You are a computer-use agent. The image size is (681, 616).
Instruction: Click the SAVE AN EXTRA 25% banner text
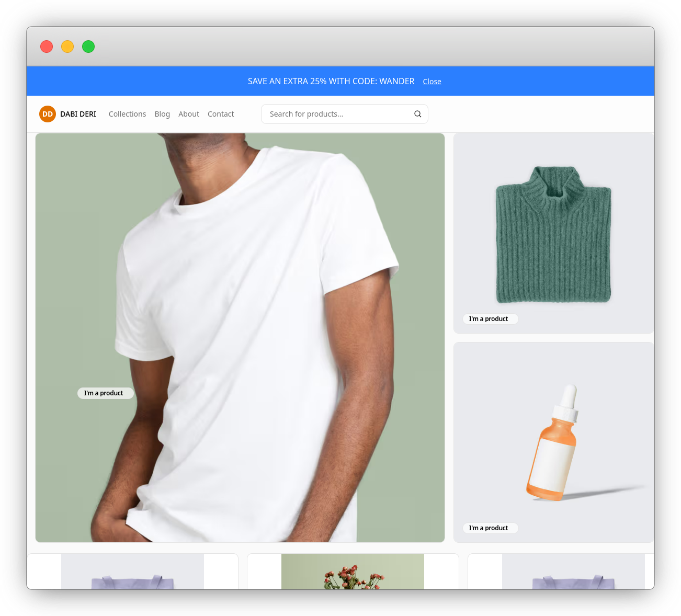(331, 81)
